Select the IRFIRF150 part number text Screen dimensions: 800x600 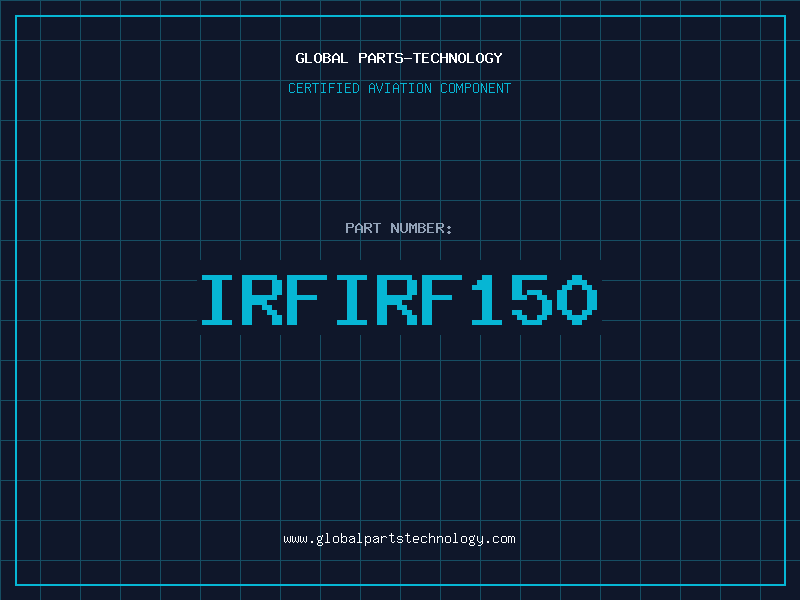coord(399,300)
